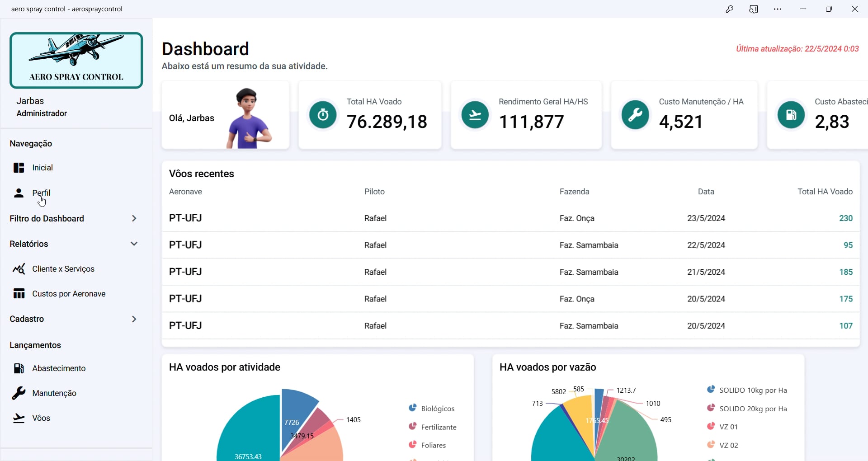Click the Data column header

pyautogui.click(x=706, y=192)
